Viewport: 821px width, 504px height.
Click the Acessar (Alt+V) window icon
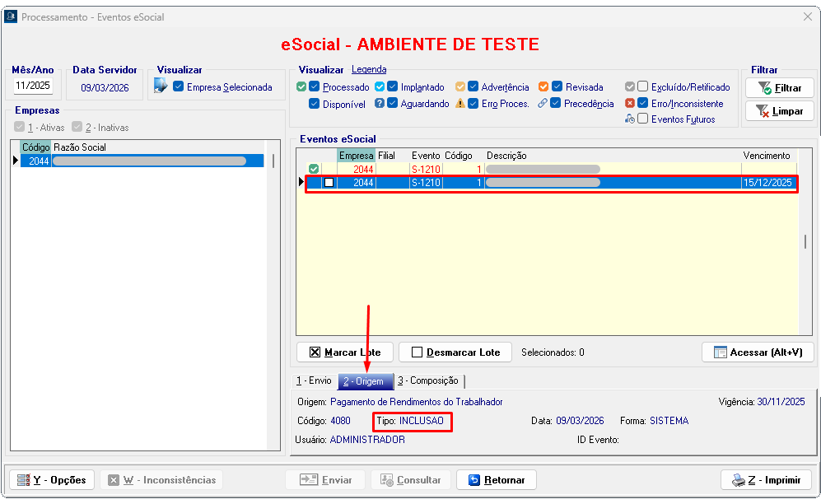point(721,352)
